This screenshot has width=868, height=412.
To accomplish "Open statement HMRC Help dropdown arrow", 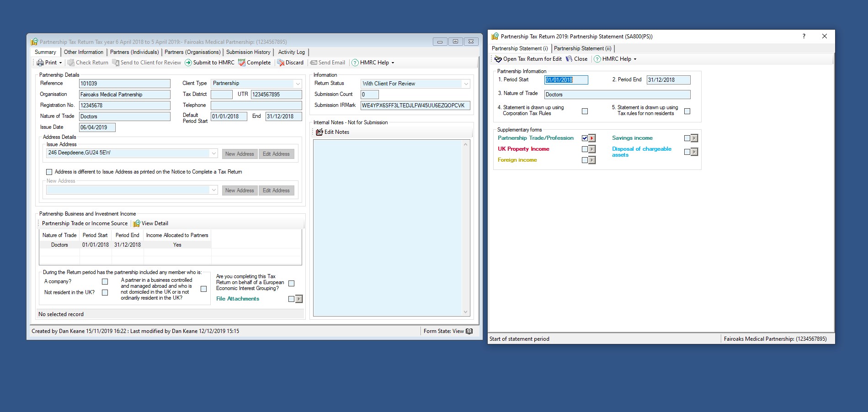I will pos(635,59).
